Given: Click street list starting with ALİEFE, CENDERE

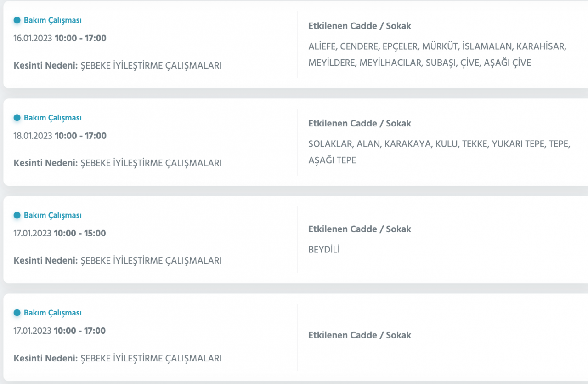Looking at the screenshot, I should point(437,46).
